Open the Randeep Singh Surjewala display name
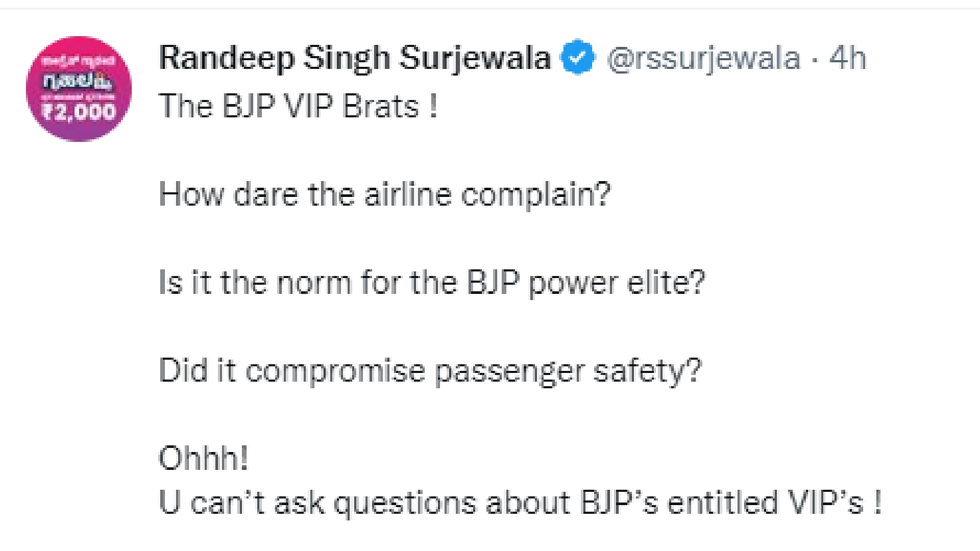Image resolution: width=980 pixels, height=551 pixels. [355, 57]
